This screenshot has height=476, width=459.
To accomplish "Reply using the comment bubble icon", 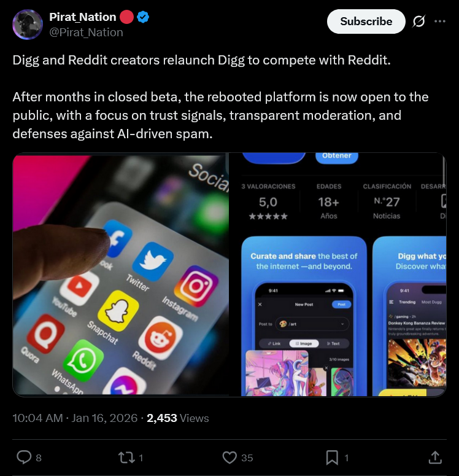I will (24, 457).
